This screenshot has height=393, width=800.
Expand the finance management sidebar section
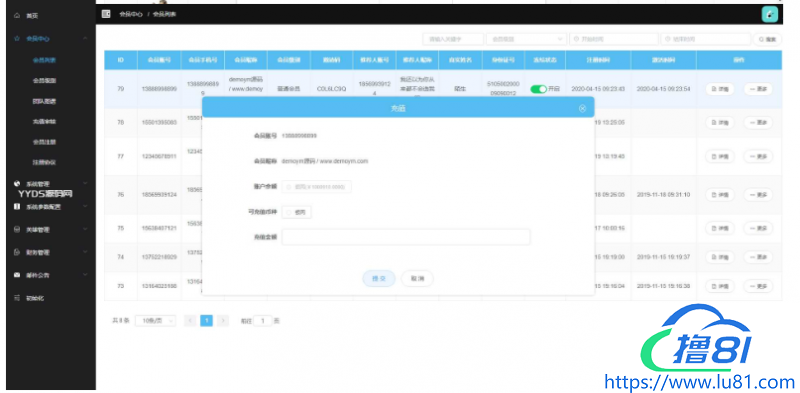click(85, 252)
